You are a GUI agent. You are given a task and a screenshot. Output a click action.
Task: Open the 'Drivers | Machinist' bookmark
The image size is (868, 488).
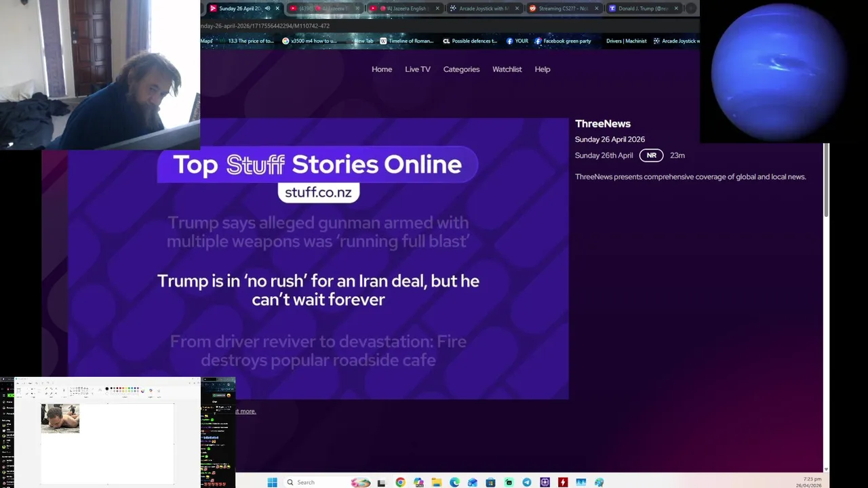(626, 41)
